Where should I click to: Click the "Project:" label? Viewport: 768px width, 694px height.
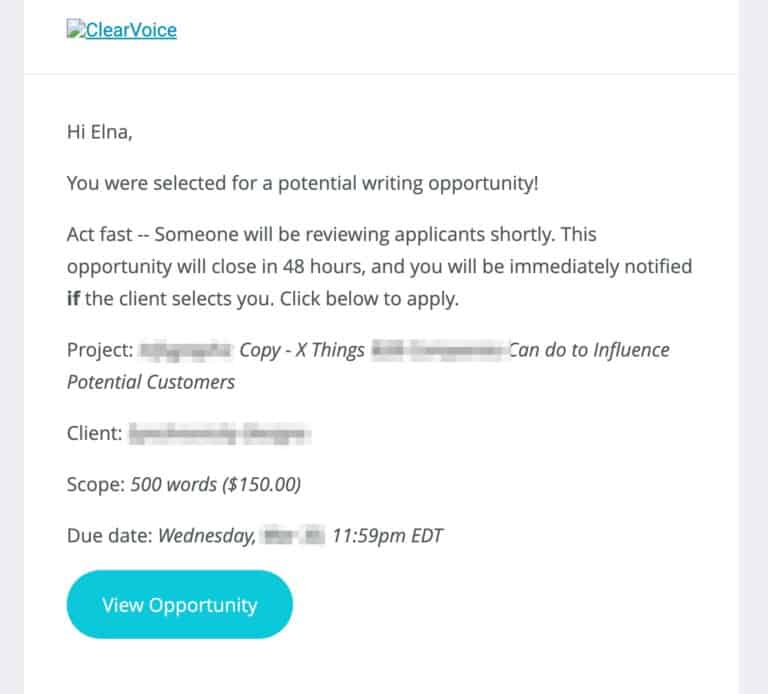99,351
